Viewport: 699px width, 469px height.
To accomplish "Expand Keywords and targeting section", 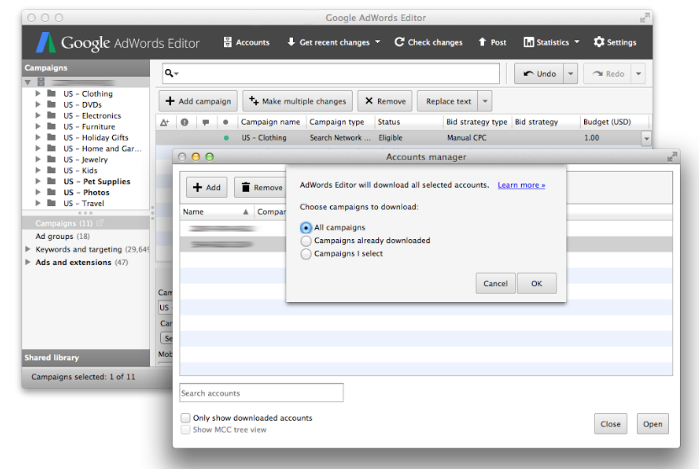I will tap(27, 249).
